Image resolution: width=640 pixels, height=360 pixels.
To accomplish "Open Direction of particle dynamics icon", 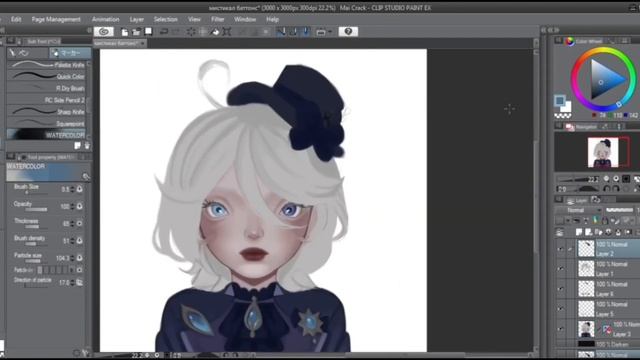I will click(80, 282).
